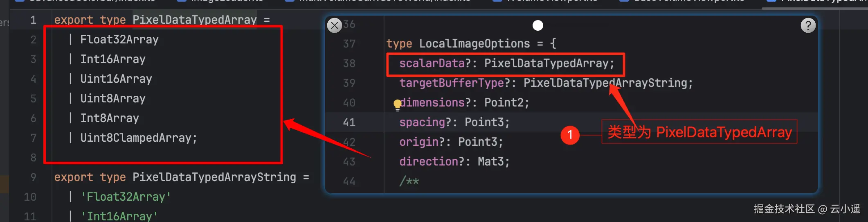Screen dimensions: 868x222
Task: Click the red circled number 1 marker
Action: [x=570, y=135]
